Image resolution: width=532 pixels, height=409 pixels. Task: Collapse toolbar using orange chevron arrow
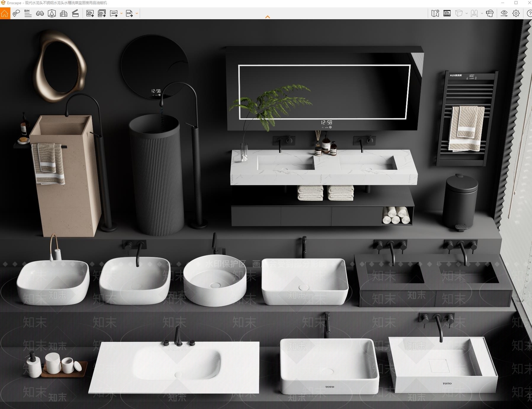pos(267,17)
